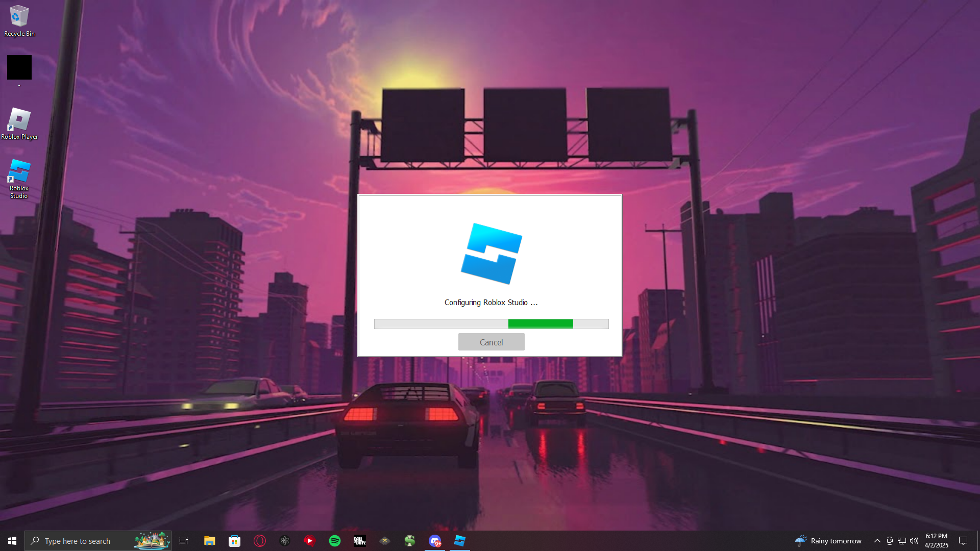Switch to Roblox Studio taskbar window
Viewport: 980px width, 551px height.
click(x=460, y=541)
